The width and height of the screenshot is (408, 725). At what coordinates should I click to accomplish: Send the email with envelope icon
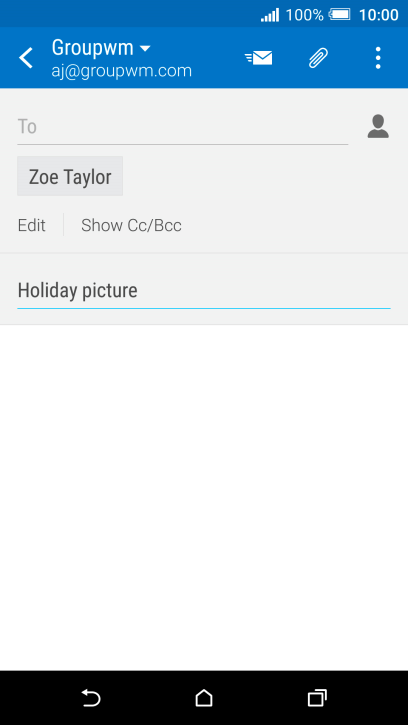[x=259, y=58]
